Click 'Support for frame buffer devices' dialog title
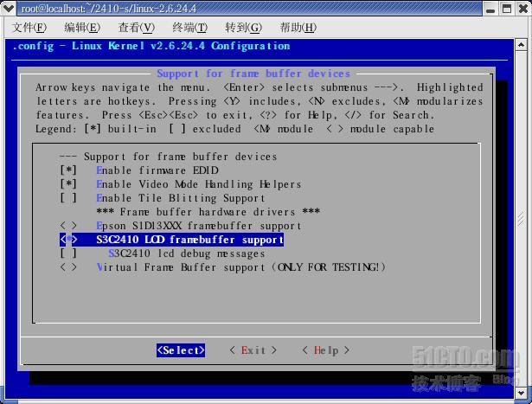 tap(253, 74)
